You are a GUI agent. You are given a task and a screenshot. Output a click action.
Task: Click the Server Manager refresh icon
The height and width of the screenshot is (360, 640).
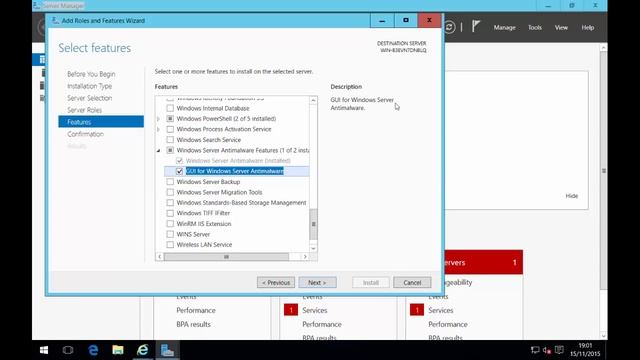point(449,27)
